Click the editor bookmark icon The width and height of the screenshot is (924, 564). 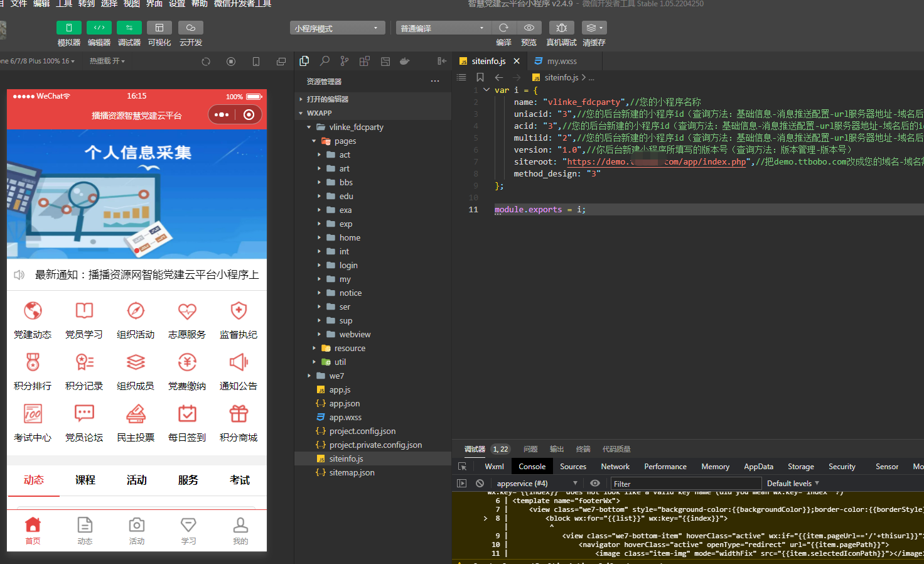[x=480, y=77]
